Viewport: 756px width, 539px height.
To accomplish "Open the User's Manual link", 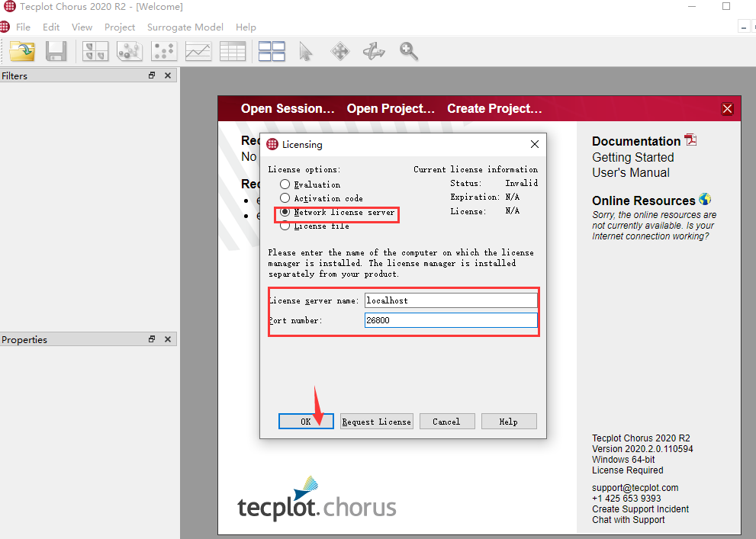I will [631, 172].
